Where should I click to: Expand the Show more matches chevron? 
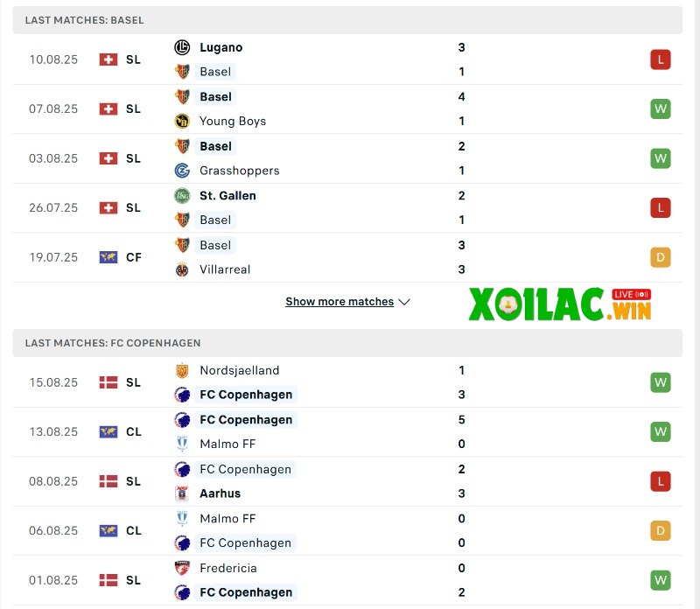click(x=404, y=302)
